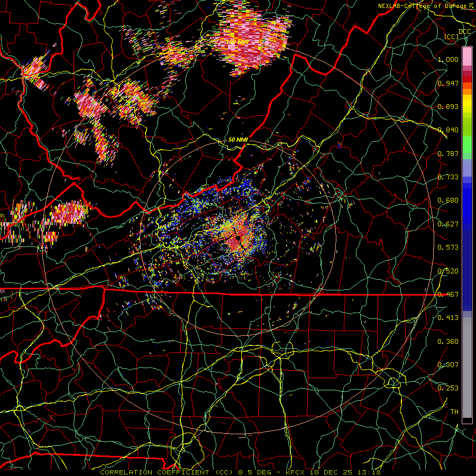Click the 0.5 DEG elevation text
476x476 pixels.
point(254,472)
